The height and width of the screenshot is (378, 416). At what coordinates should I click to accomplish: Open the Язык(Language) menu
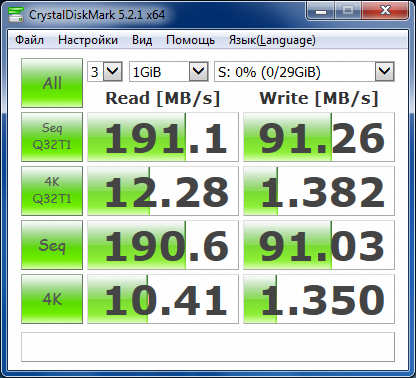[x=272, y=40]
